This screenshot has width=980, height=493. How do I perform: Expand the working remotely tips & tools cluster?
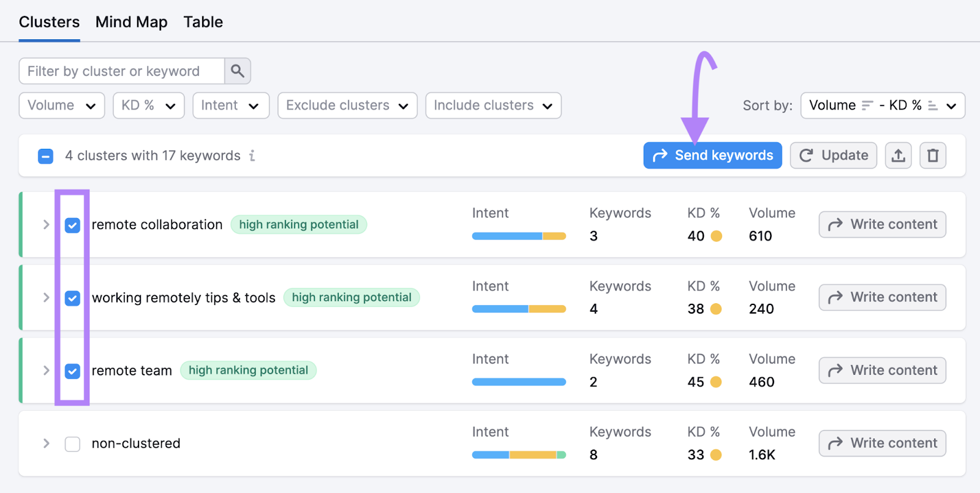[x=46, y=298]
